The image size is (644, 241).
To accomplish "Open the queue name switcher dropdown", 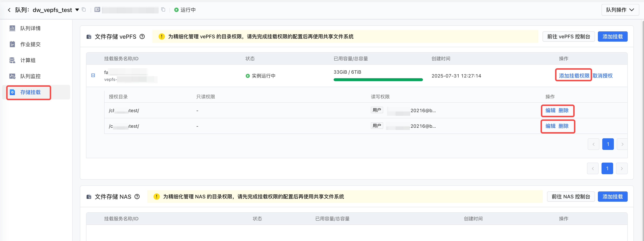I will [x=77, y=10].
